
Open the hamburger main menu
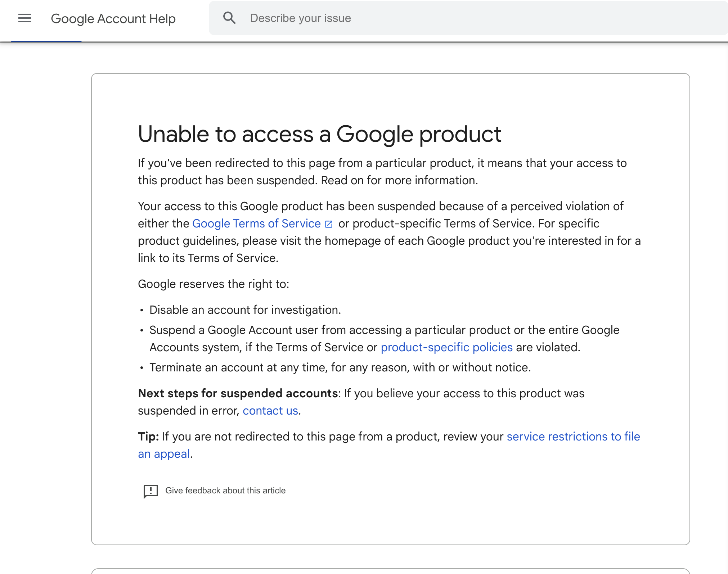point(25,18)
